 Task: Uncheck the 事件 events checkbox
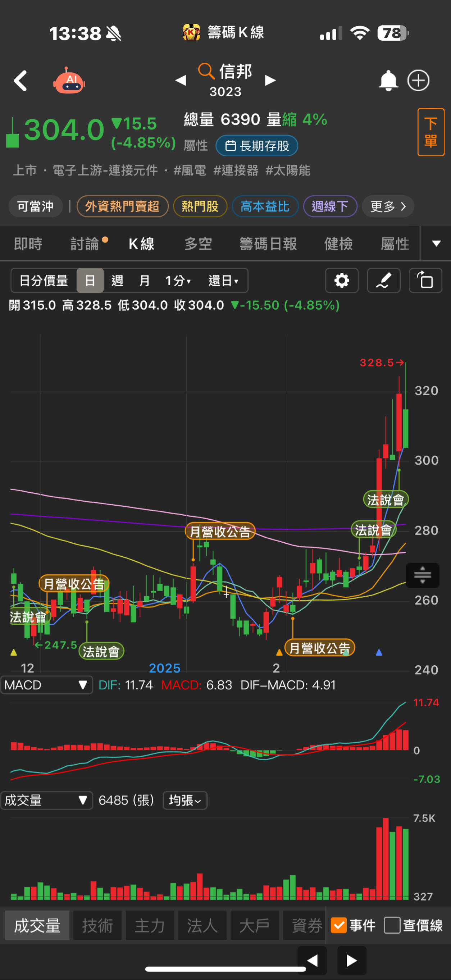(338, 925)
